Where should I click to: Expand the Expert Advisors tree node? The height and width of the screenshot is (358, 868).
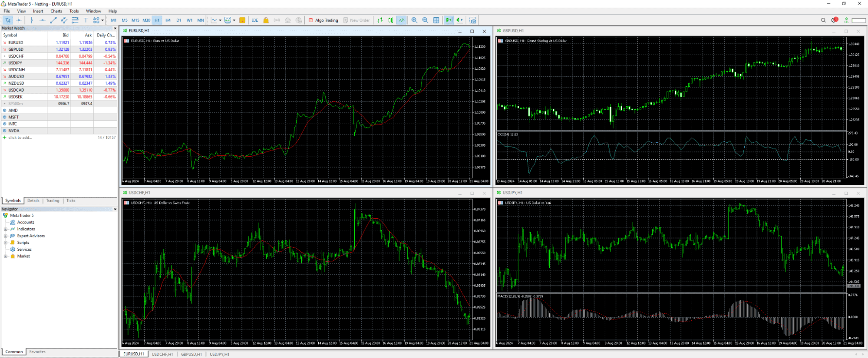pyautogui.click(x=6, y=236)
